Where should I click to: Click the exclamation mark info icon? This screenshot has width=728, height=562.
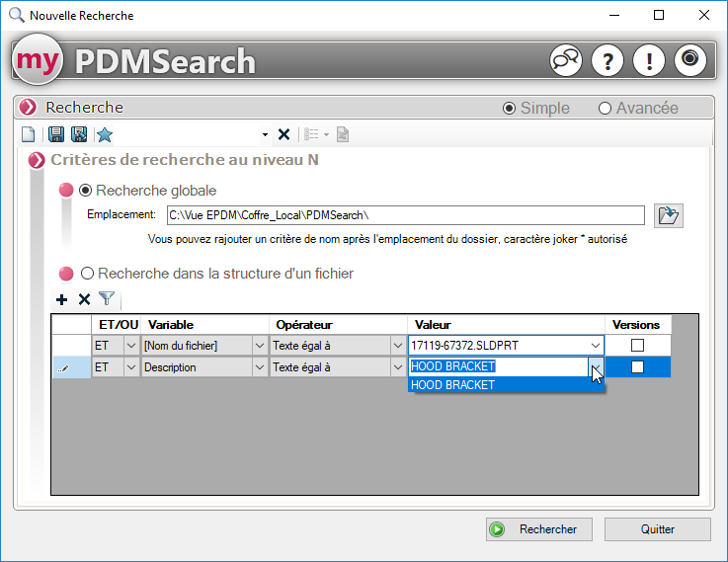(x=649, y=60)
